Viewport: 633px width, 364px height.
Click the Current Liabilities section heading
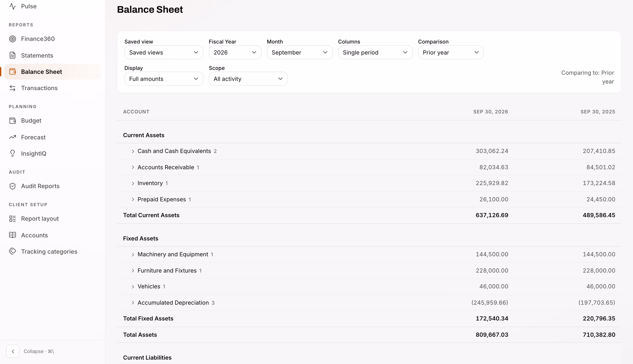(x=147, y=357)
